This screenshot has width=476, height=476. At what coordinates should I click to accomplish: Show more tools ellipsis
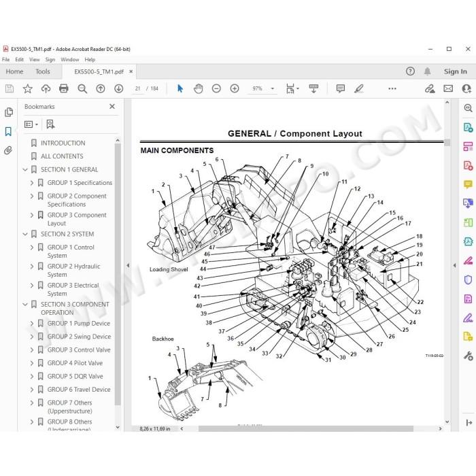(x=392, y=88)
